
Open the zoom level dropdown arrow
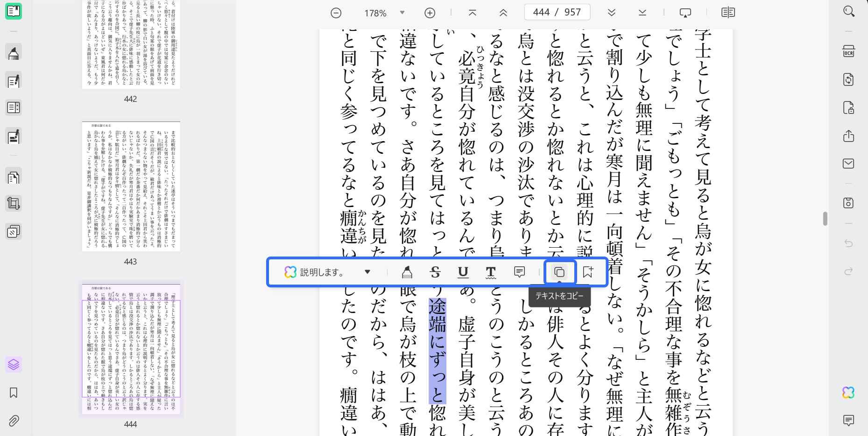[402, 13]
